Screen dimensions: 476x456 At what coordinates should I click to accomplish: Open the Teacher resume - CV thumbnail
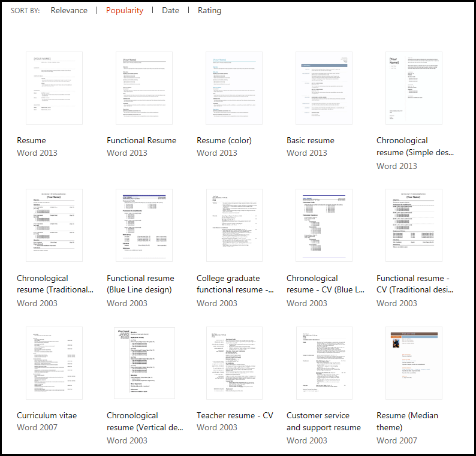click(x=234, y=363)
